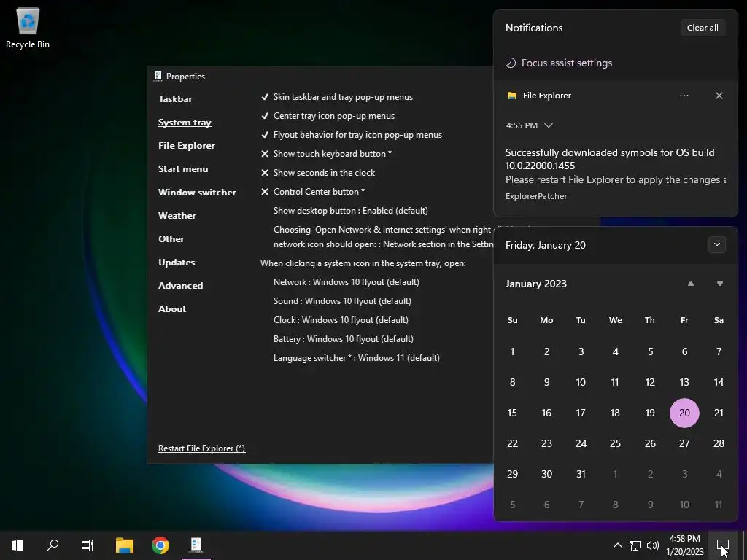Open the File Explorer settings section
The height and width of the screenshot is (560, 747).
(x=186, y=146)
